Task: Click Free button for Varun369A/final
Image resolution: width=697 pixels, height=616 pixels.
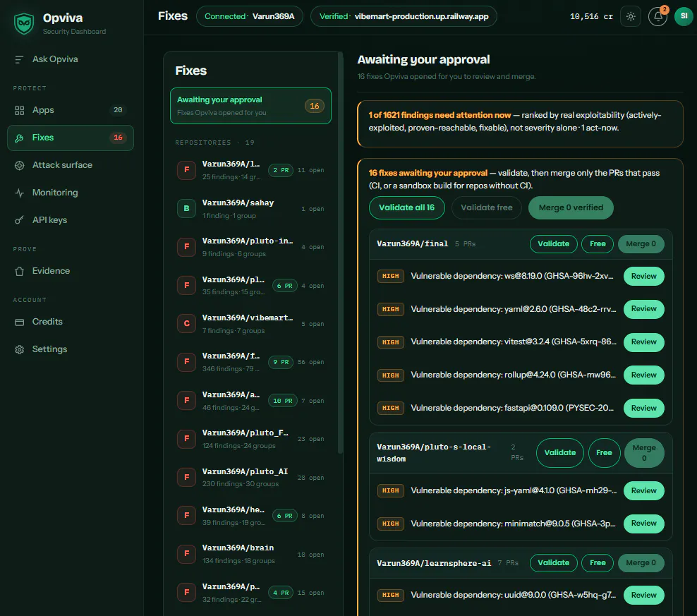Action: pos(598,243)
